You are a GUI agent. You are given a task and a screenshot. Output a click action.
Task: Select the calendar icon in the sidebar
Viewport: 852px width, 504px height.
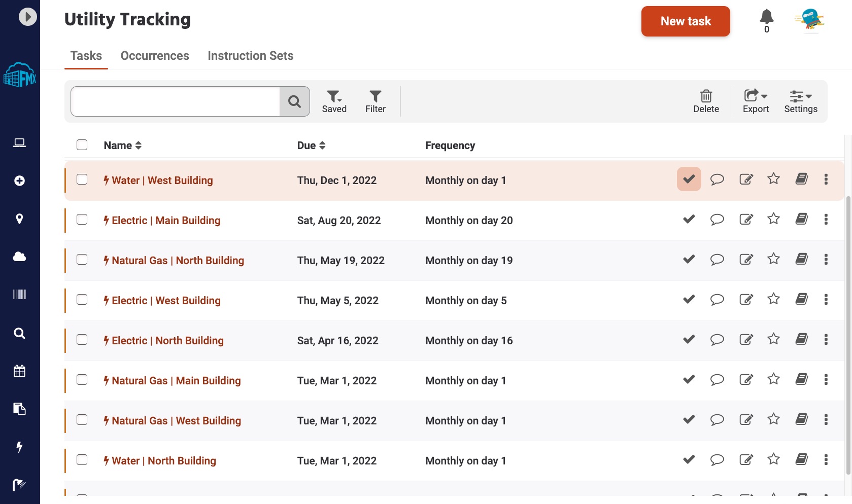(19, 371)
